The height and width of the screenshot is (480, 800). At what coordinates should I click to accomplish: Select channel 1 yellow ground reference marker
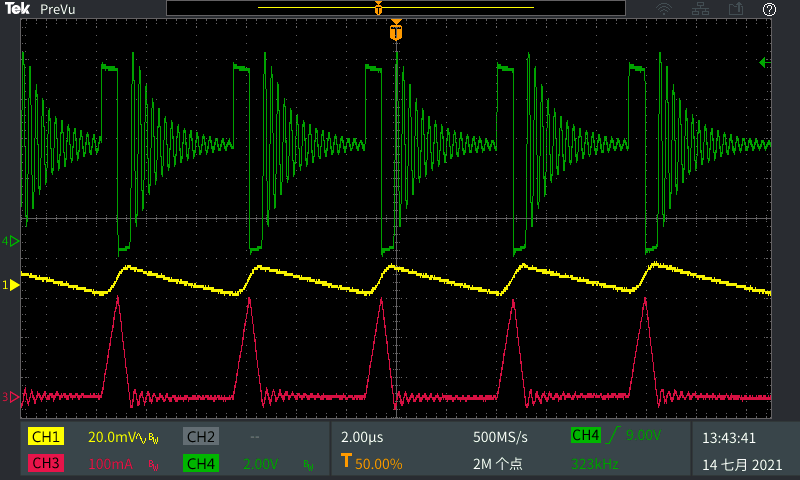(x=13, y=285)
